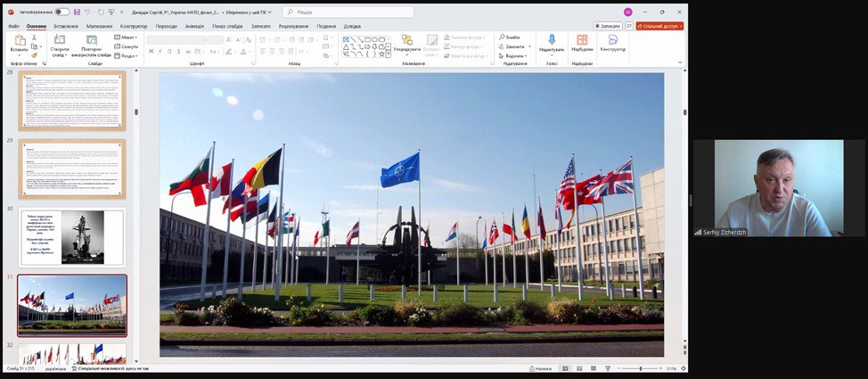Open the Файл menu
This screenshot has width=868, height=379.
[x=14, y=26]
